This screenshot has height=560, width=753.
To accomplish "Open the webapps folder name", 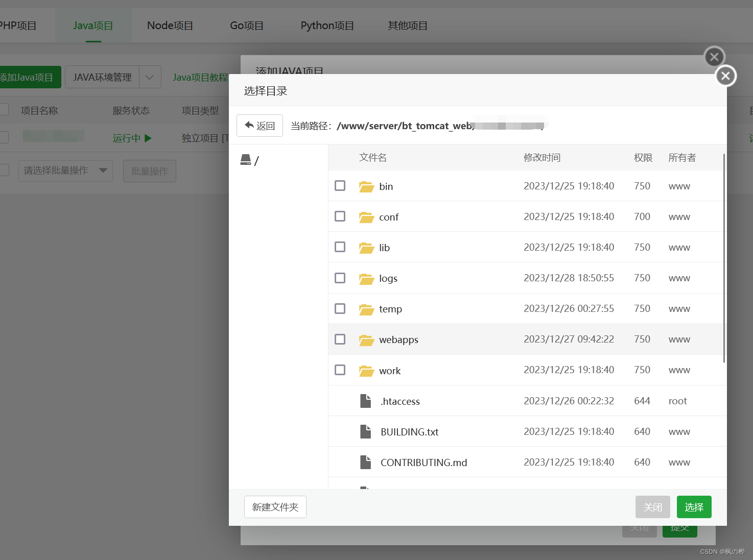I will pyautogui.click(x=398, y=339).
